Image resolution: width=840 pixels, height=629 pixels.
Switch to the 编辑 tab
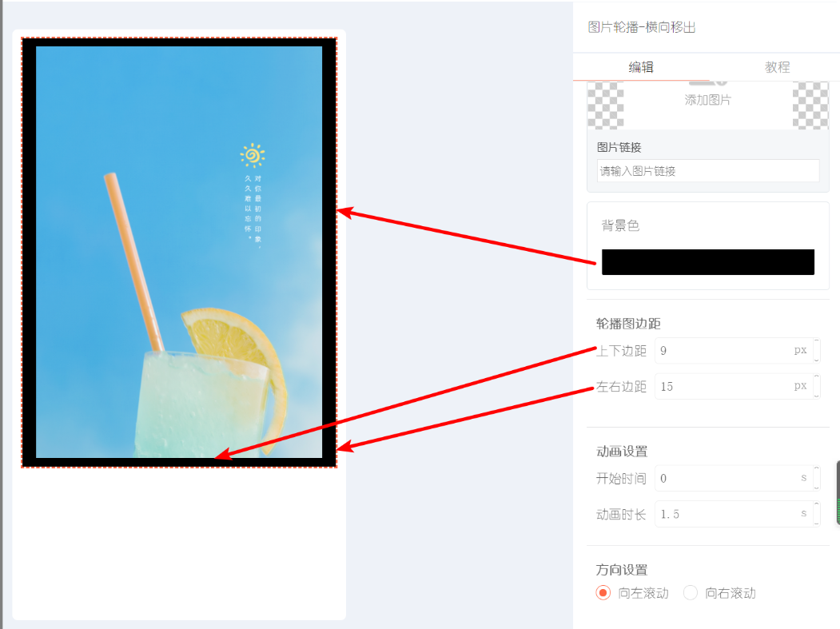click(x=641, y=67)
